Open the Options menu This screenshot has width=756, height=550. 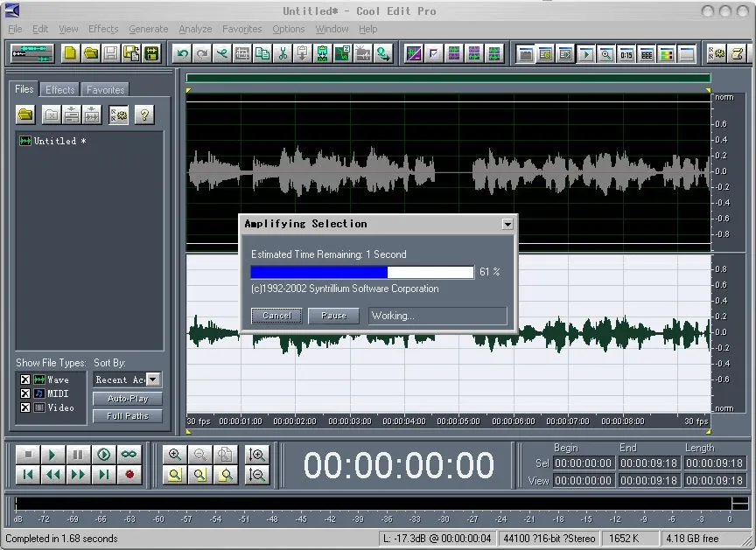pyautogui.click(x=289, y=29)
